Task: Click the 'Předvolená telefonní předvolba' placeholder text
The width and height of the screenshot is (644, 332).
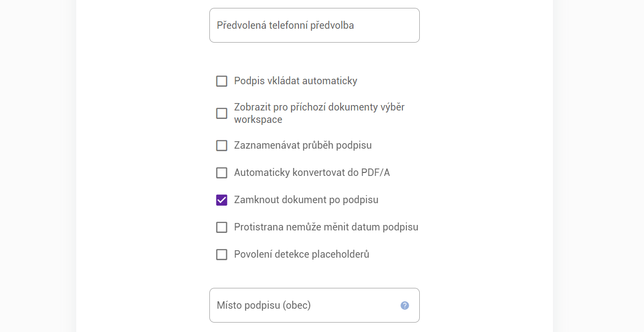Action: point(285,25)
